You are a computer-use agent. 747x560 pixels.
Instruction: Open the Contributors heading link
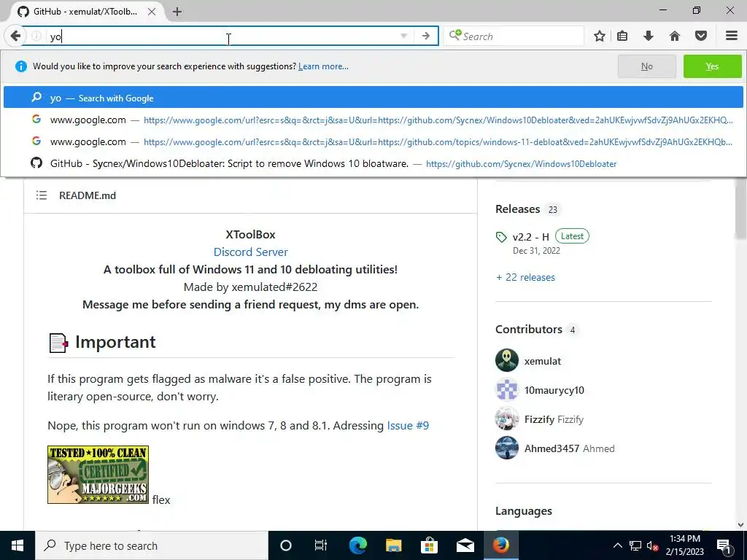(x=529, y=329)
